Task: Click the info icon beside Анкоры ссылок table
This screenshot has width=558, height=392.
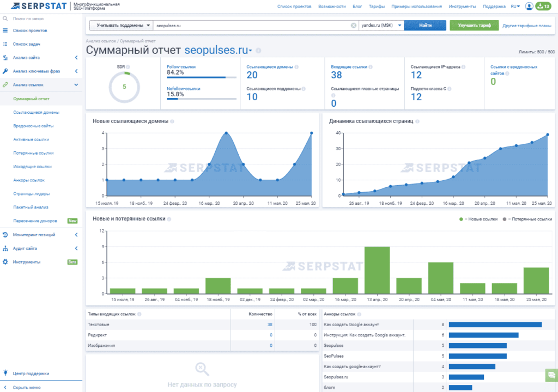Action: [x=359, y=314]
